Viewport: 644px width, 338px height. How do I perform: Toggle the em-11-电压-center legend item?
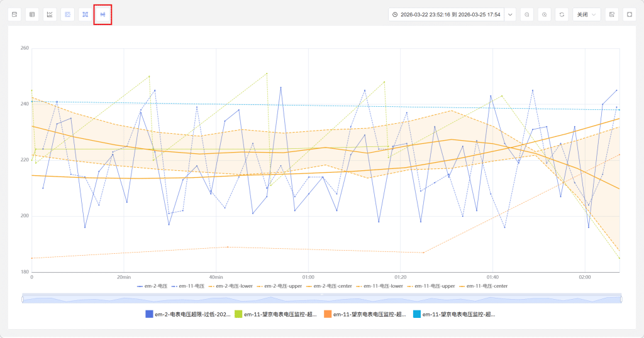pyautogui.click(x=483, y=286)
